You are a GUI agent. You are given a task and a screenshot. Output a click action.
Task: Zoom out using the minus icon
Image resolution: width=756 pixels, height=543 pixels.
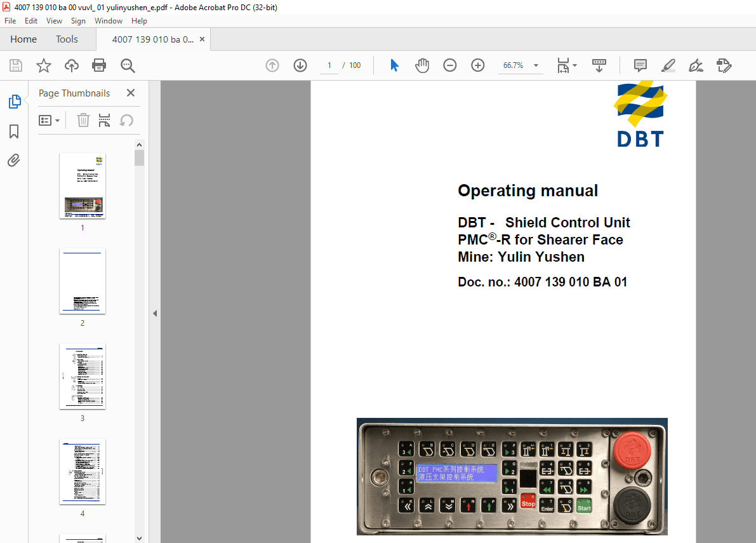[x=449, y=65]
